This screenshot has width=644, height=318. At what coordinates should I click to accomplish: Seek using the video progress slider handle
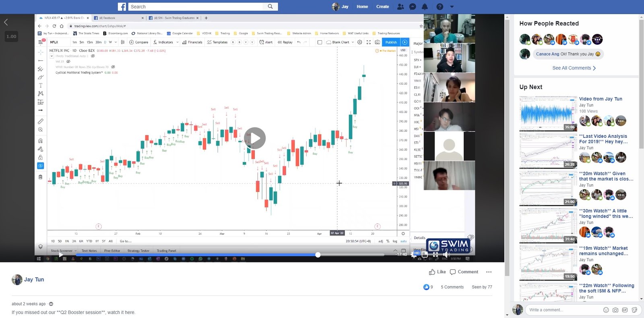point(318,255)
